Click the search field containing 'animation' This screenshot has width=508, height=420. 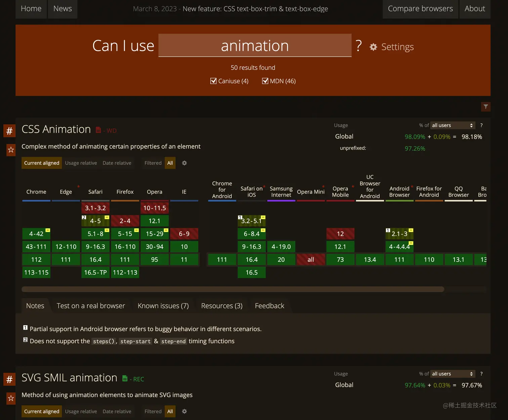point(255,45)
